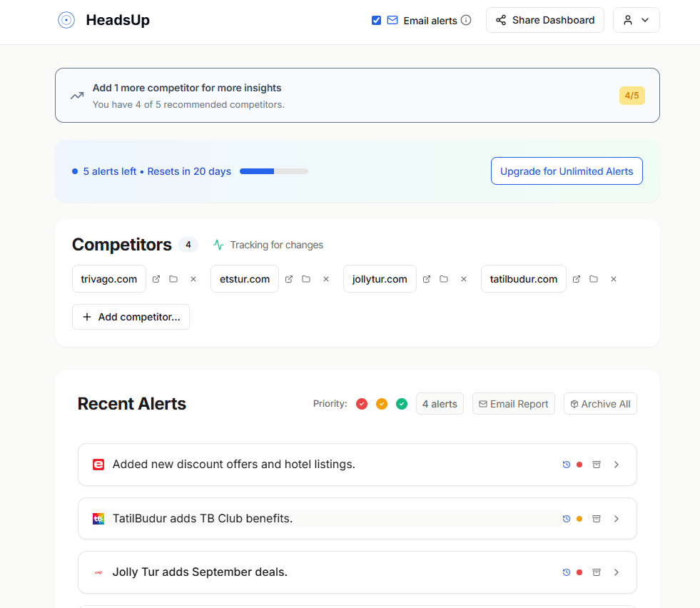This screenshot has width=700, height=608.
Task: Click the Jolly Tur favicon icon
Action: click(98, 572)
